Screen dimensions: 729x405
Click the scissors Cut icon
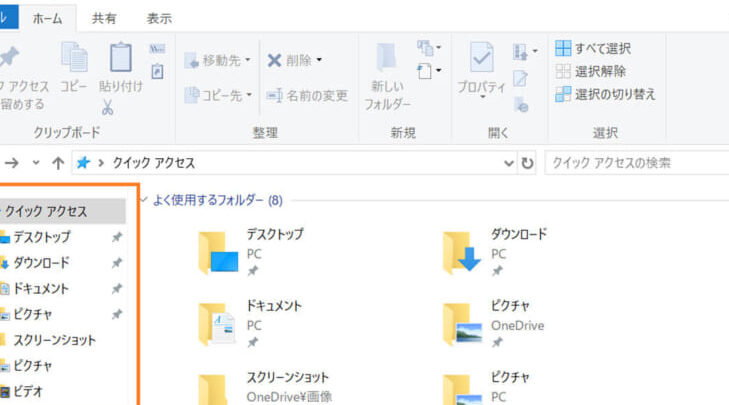coord(107,107)
